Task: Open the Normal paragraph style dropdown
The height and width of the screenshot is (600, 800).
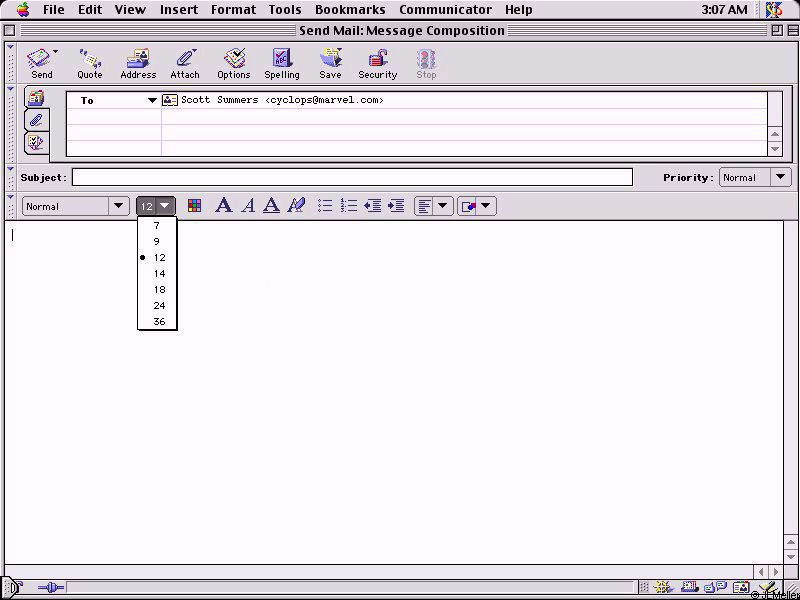Action: point(76,206)
